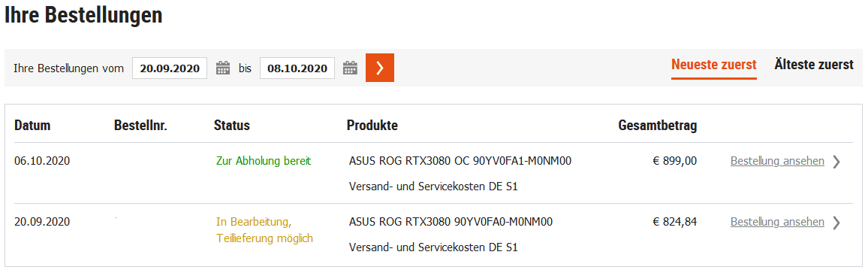868x273 pixels.
Task: Open the start date calendar icon
Action: click(222, 68)
